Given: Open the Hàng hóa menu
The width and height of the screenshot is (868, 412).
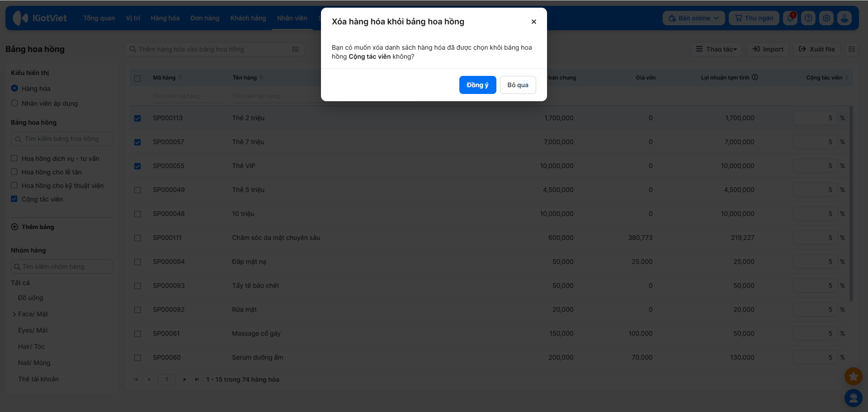Looking at the screenshot, I should 165,18.
